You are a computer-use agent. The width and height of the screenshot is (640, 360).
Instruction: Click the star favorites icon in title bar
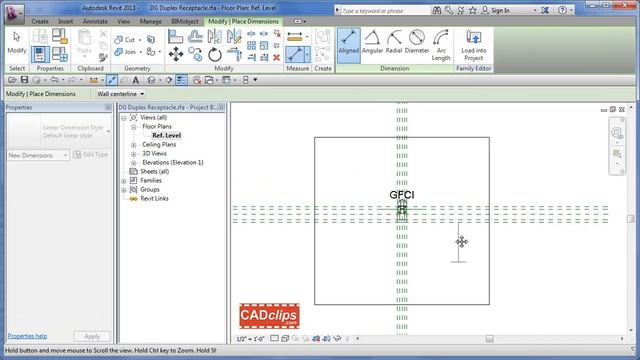coord(473,11)
